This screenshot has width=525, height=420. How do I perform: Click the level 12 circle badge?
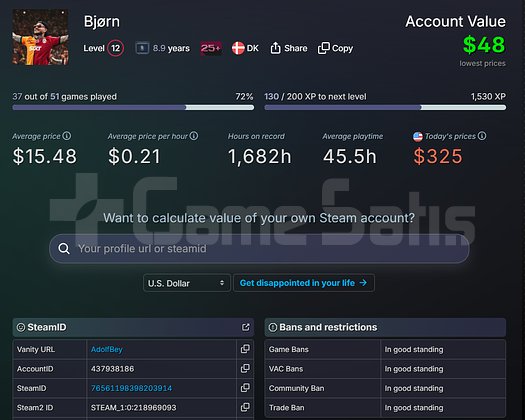pyautogui.click(x=116, y=48)
